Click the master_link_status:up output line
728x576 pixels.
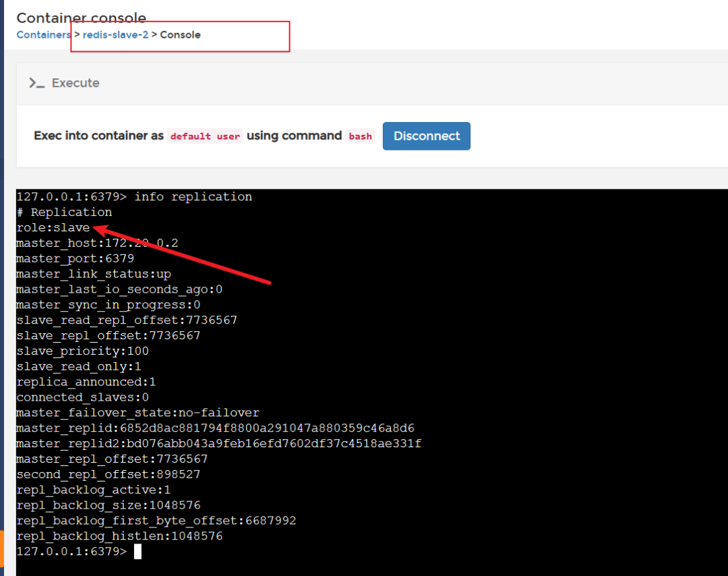94,274
